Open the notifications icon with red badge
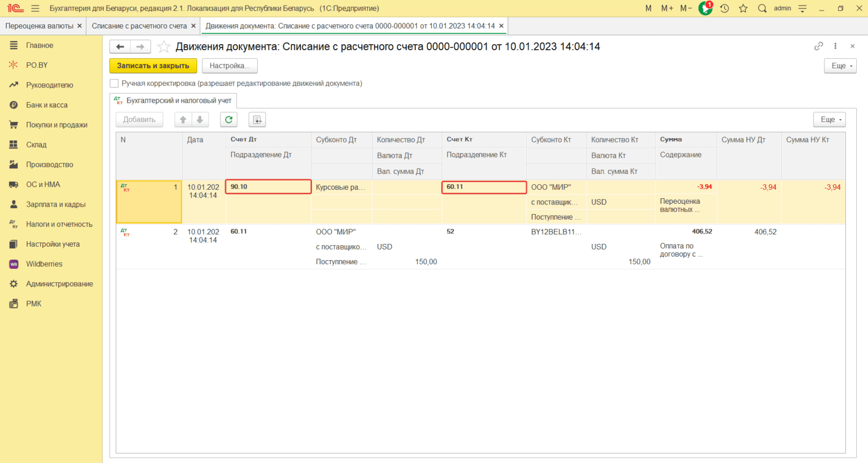Viewport: 868px width, 463px height. click(x=705, y=8)
